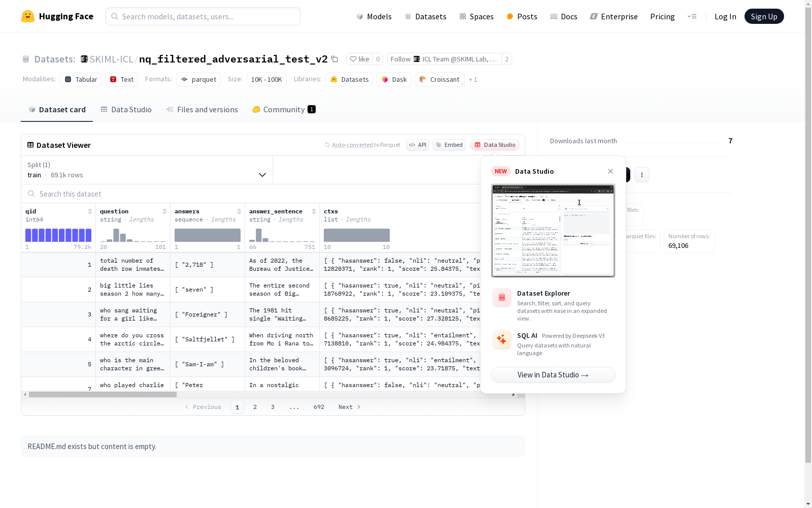Viewport: 812px width, 508px height.
Task: Click the Next page button
Action: pyautogui.click(x=349, y=407)
